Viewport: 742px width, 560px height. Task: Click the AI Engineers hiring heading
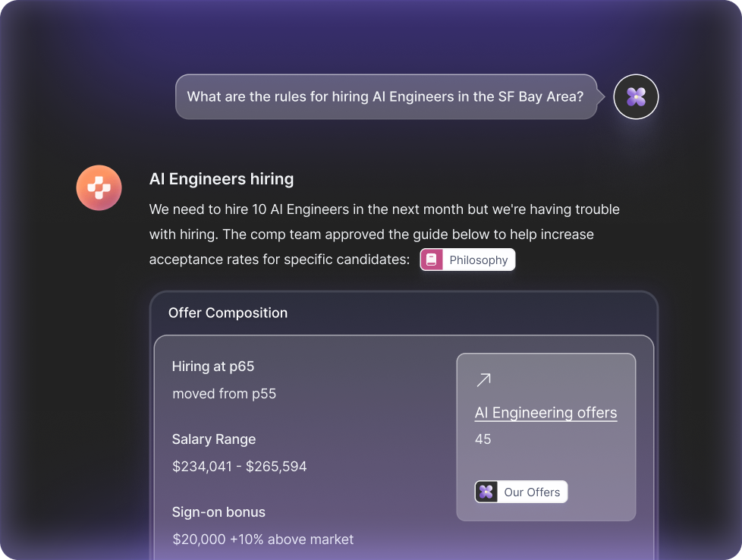pyautogui.click(x=222, y=179)
